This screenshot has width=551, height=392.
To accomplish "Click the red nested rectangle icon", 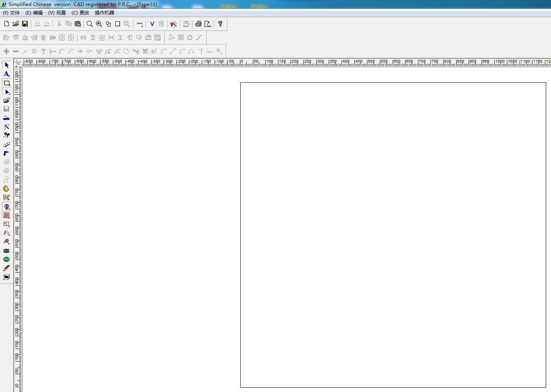I will click(6, 224).
